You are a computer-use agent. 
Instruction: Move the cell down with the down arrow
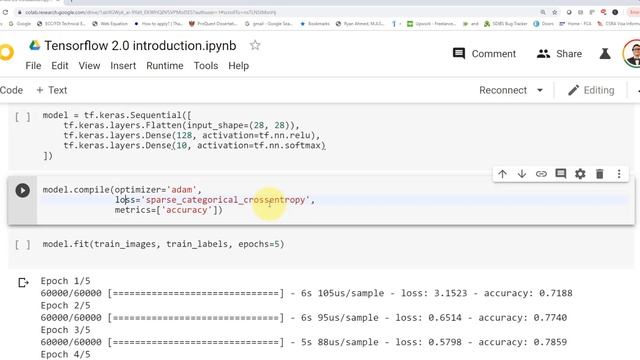(522, 174)
